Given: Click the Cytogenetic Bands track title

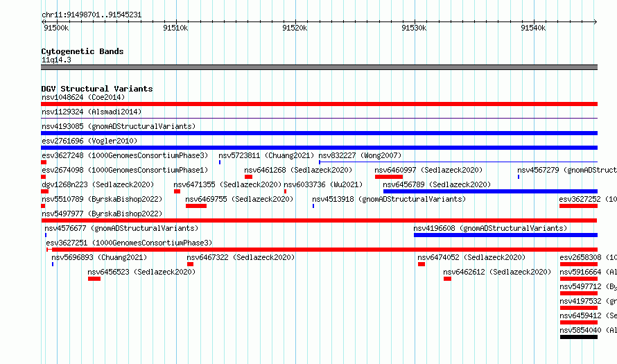Looking at the screenshot, I should tap(82, 51).
